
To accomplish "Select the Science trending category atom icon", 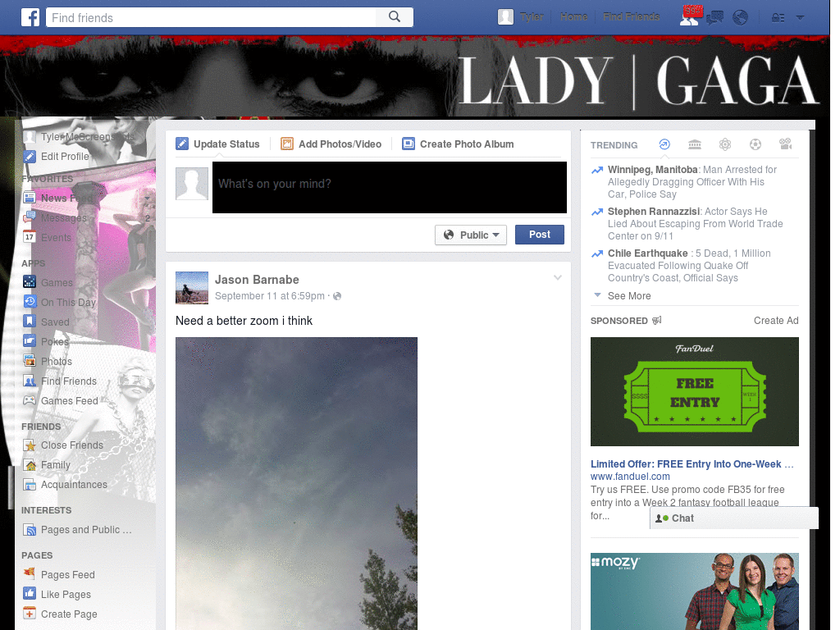I will click(724, 144).
